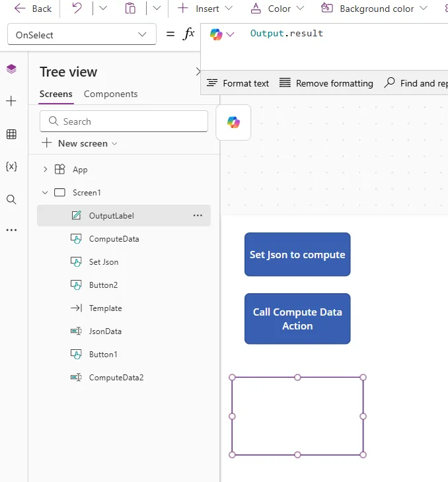Click the Search magnifier icon in sidebar
Viewport: 448px width, 482px height.
pyautogui.click(x=11, y=199)
